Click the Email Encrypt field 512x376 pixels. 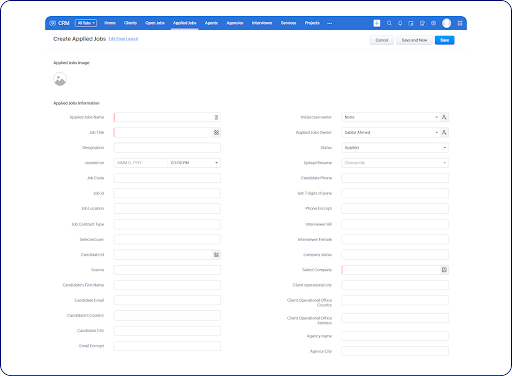[x=167, y=346]
